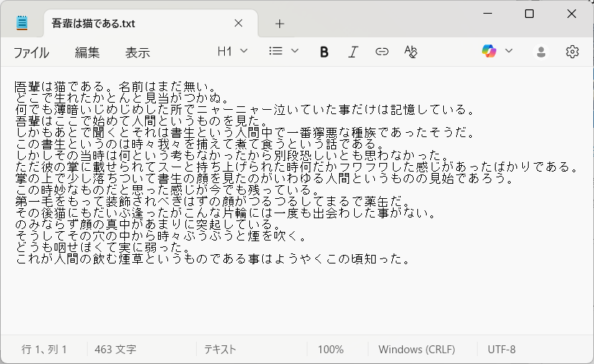Viewport: 594px width, 364px height.
Task: Click the UTF-8 encoding indicator
Action: pyautogui.click(x=501, y=349)
